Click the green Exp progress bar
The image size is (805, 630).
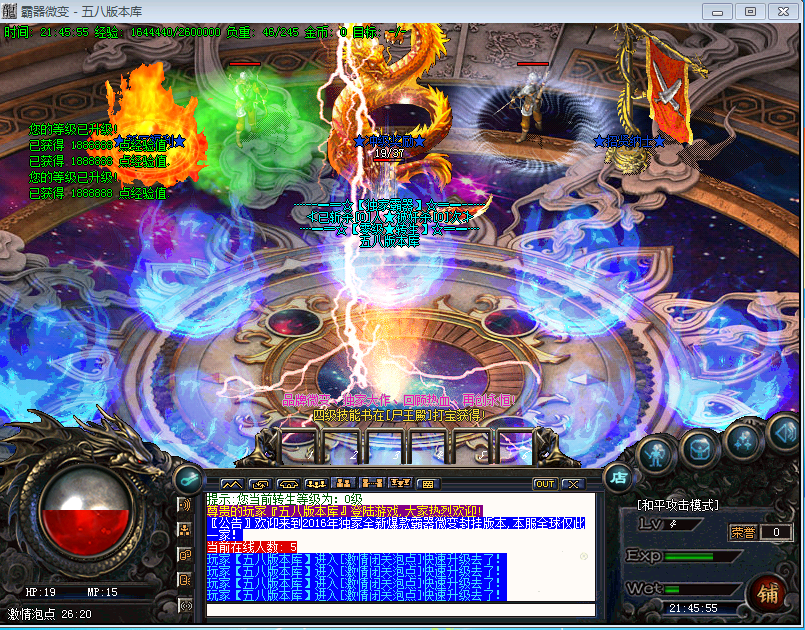coord(702,557)
